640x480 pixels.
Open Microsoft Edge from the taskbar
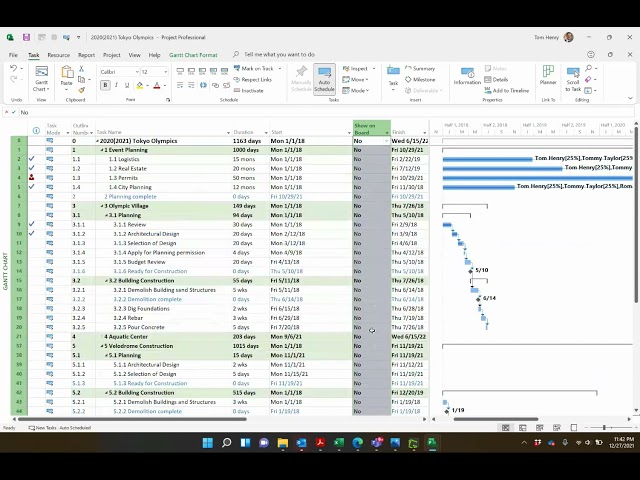(x=358, y=443)
